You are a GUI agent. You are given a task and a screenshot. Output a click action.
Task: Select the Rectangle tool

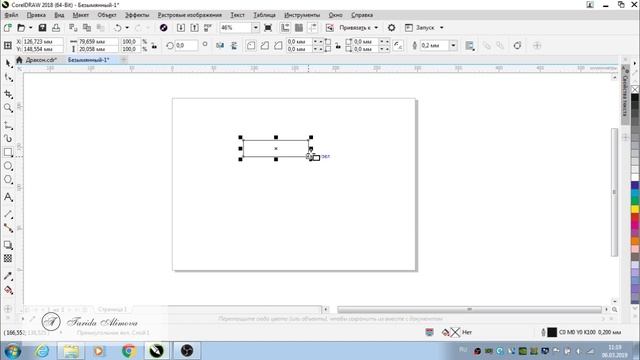[8, 152]
